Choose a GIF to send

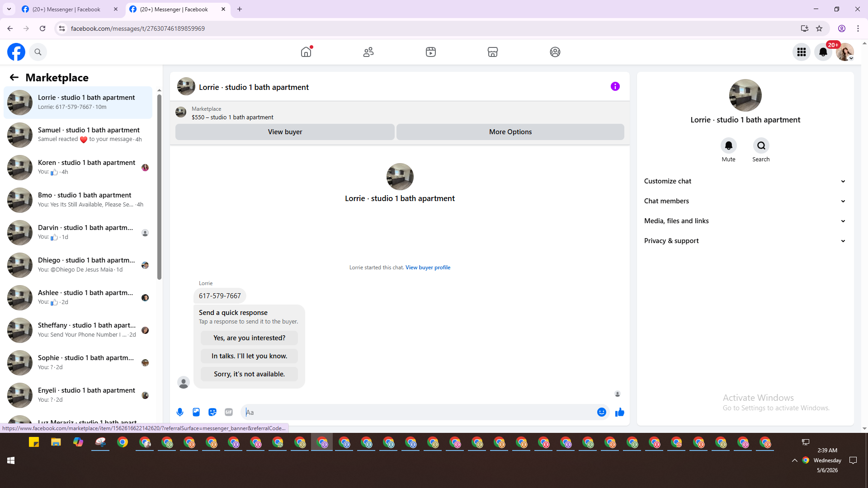(x=229, y=412)
